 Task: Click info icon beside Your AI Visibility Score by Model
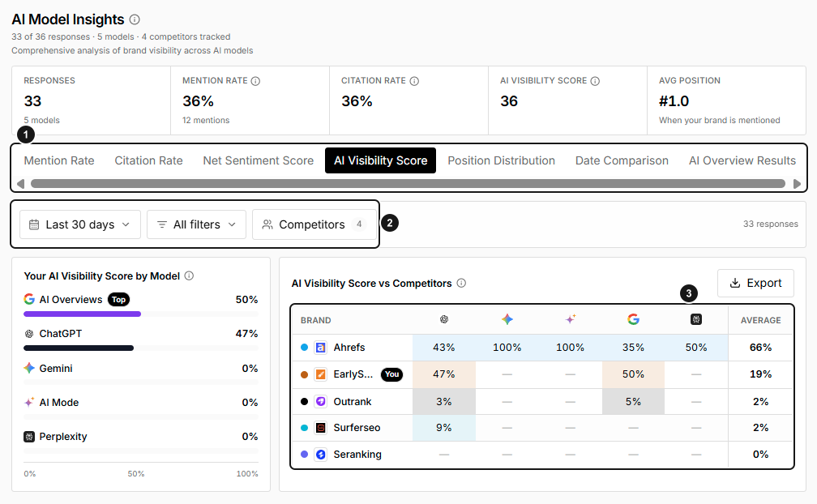coord(189,276)
